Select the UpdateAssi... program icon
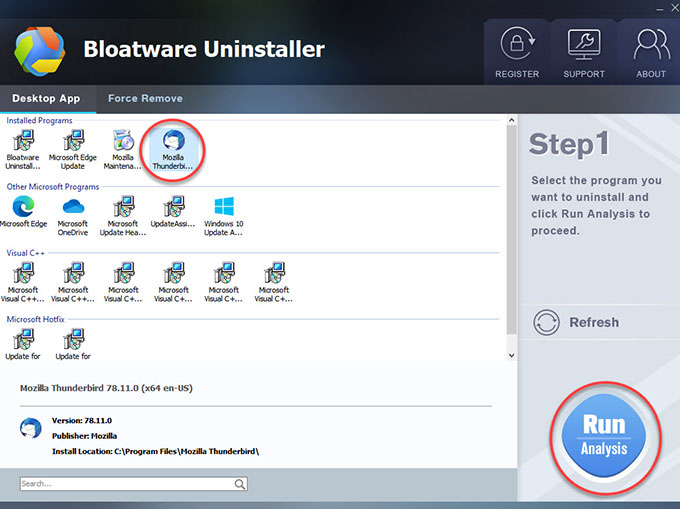This screenshot has width=680, height=509. (173, 212)
